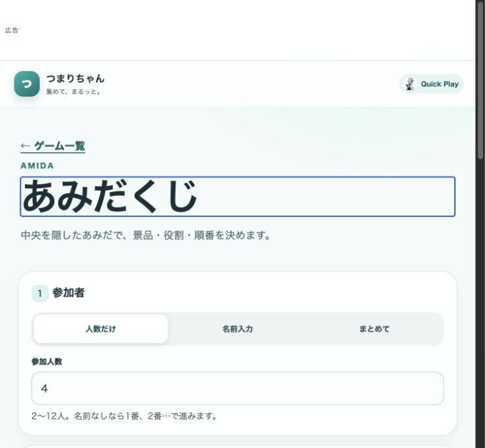Image resolution: width=485 pixels, height=448 pixels.
Task: Switch to the まとめて tab
Action: coord(375,328)
